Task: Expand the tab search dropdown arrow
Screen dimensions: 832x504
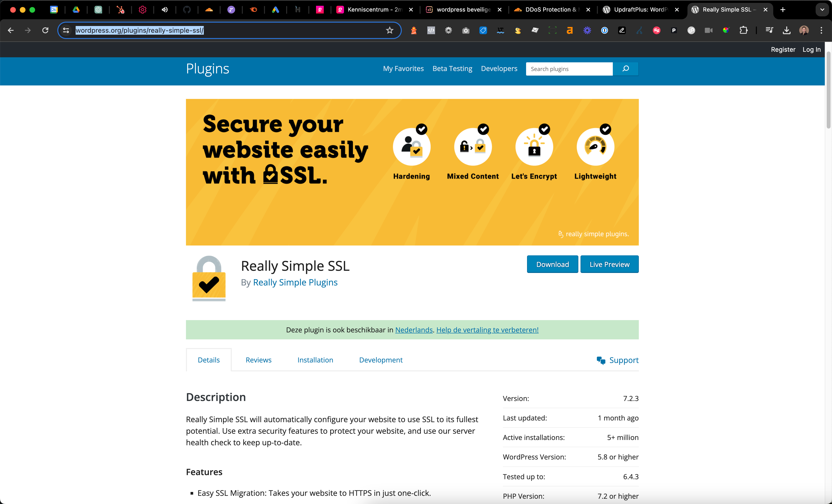Action: (822, 9)
